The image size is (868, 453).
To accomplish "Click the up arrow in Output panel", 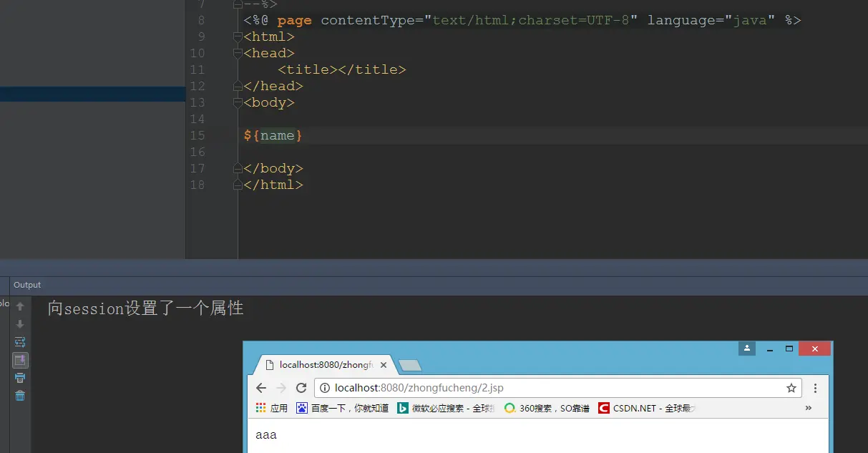I will click(x=20, y=306).
